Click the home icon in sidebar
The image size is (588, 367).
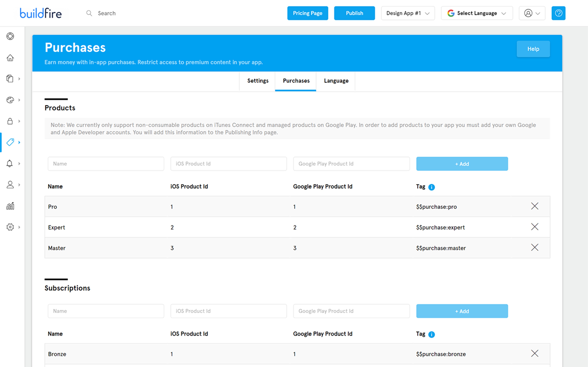point(10,58)
